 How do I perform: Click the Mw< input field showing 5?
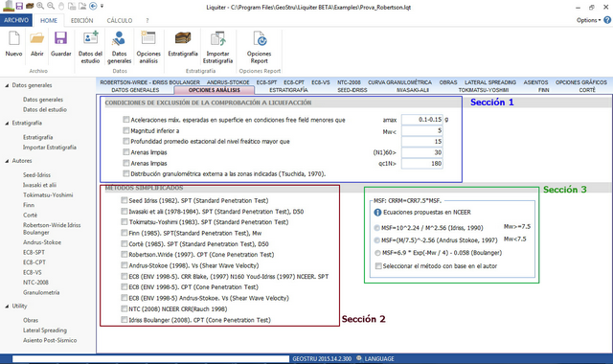pyautogui.click(x=421, y=130)
